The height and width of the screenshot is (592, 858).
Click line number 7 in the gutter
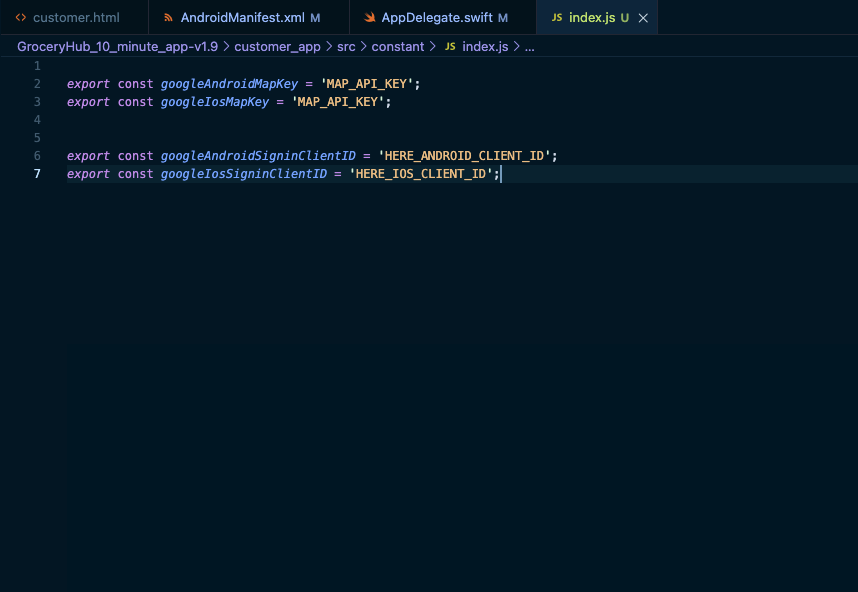click(37, 174)
